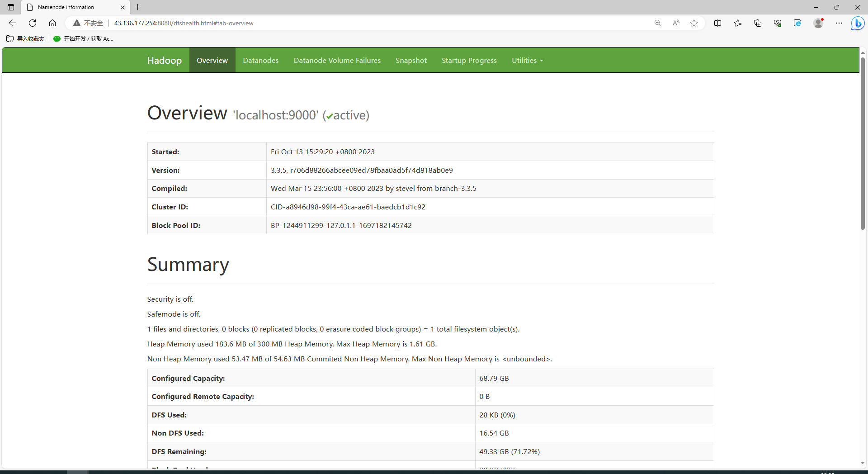Open the WeChat developer bookmark

coord(83,39)
